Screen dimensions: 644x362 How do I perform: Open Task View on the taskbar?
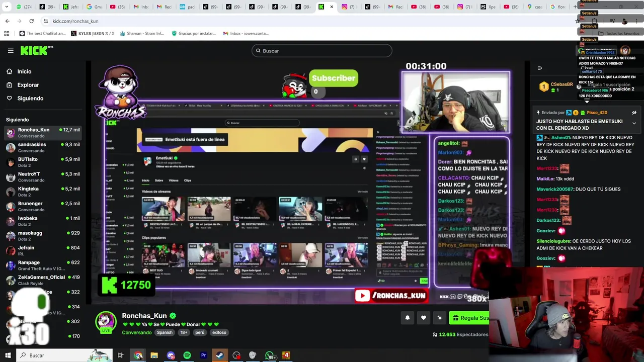click(121, 355)
